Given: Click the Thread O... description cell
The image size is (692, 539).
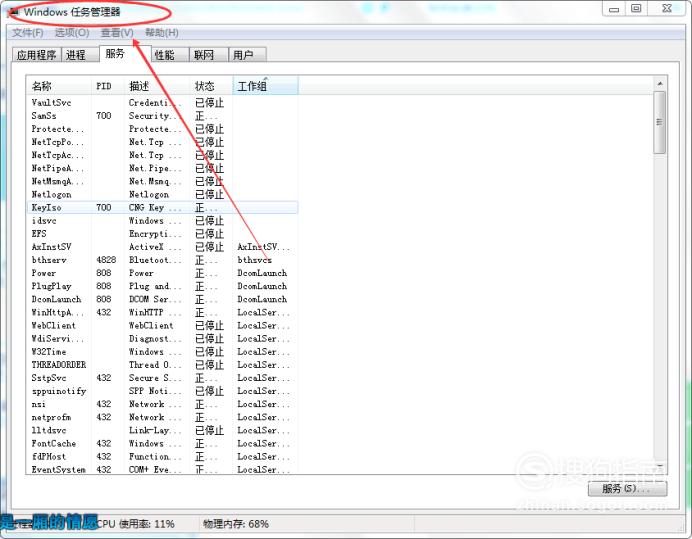Looking at the screenshot, I should (x=155, y=365).
